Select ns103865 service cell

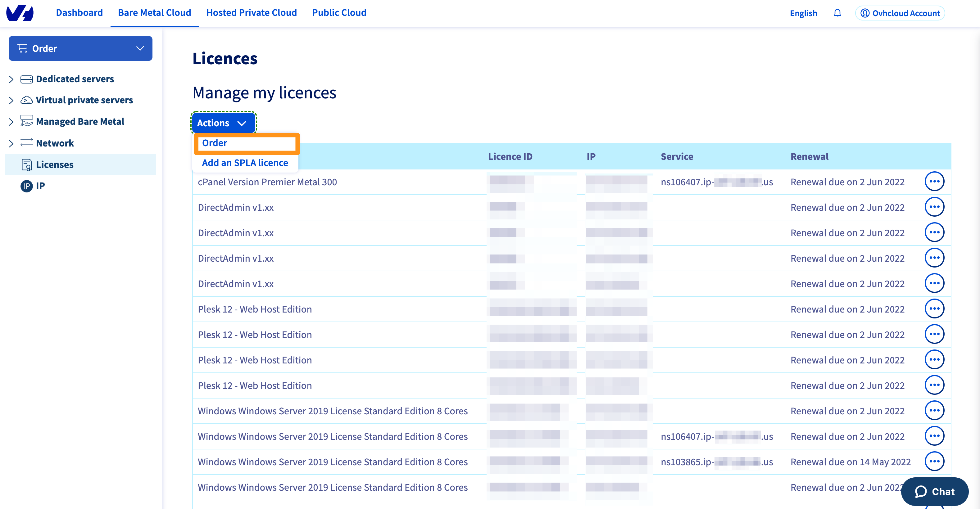pyautogui.click(x=716, y=462)
